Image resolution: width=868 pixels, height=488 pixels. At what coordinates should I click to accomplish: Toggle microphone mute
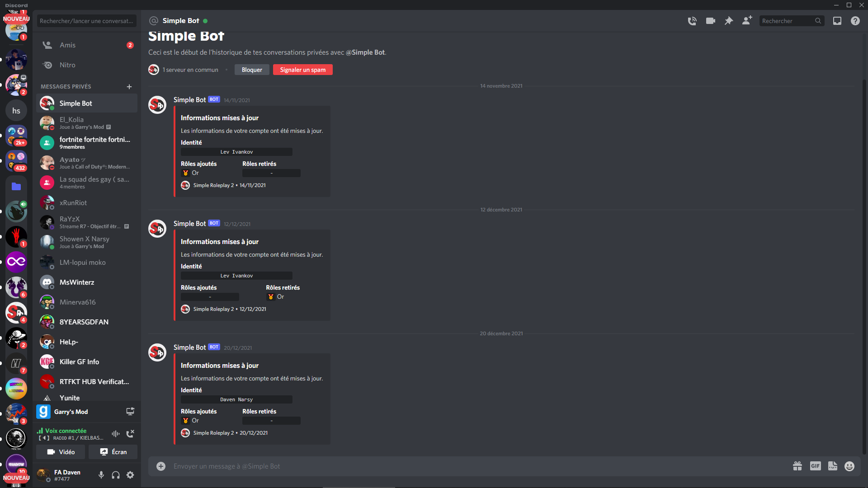tap(101, 475)
